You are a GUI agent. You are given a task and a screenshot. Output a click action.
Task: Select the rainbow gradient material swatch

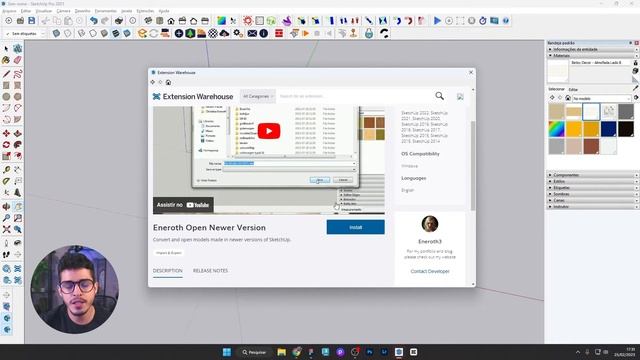tap(556, 129)
